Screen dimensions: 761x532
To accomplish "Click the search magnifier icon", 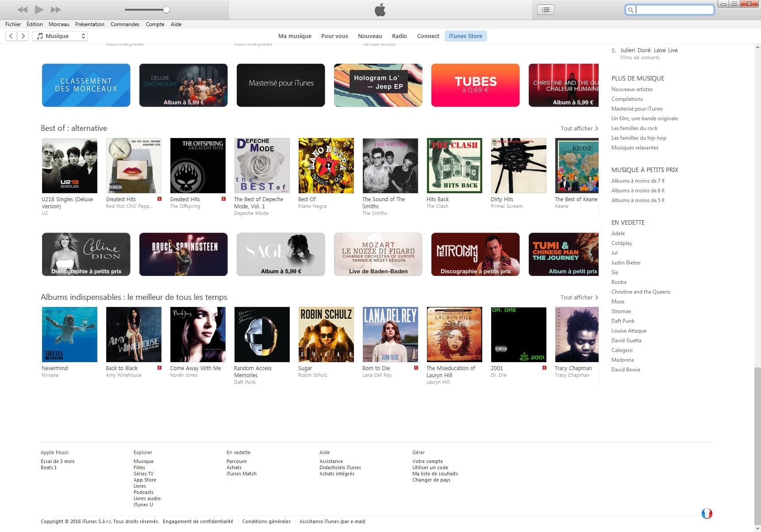I will (x=630, y=10).
